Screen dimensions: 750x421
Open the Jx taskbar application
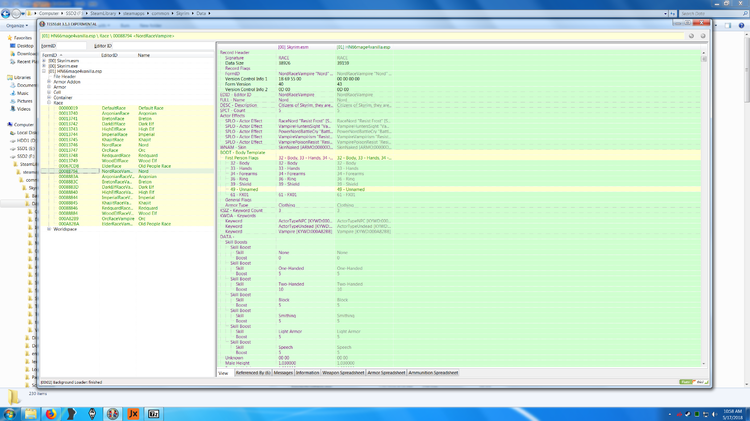tap(133, 414)
